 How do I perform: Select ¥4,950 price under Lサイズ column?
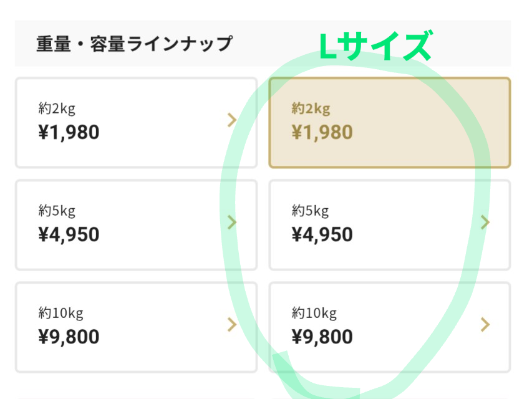click(322, 235)
